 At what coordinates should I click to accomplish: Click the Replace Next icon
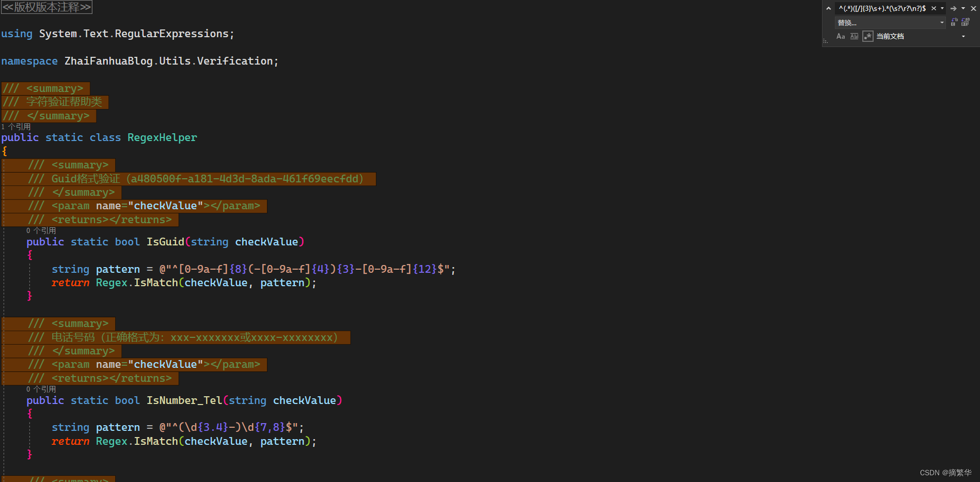pyautogui.click(x=954, y=22)
